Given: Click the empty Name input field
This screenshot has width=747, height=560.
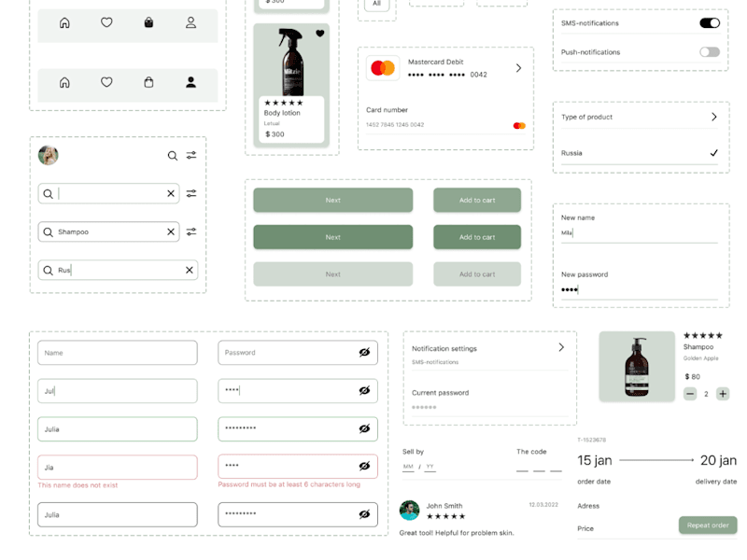Looking at the screenshot, I should [x=118, y=353].
